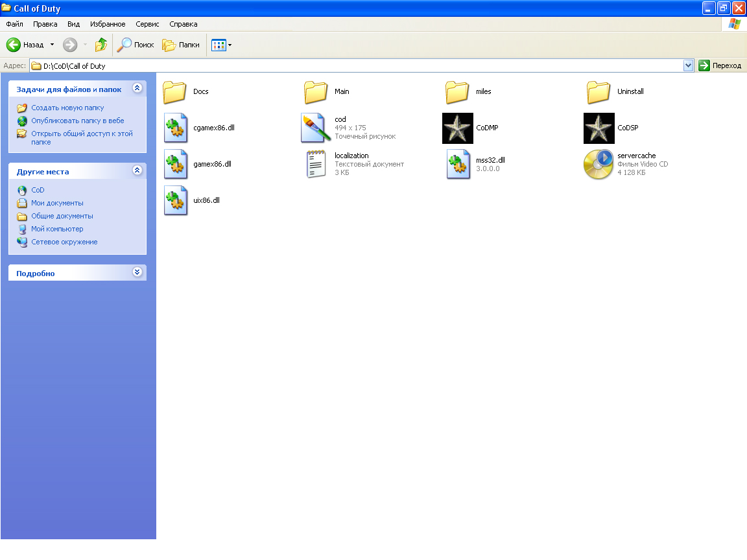Image resolution: width=747 pixels, height=560 pixels.
Task: Open the Избранное menu
Action: click(x=108, y=24)
